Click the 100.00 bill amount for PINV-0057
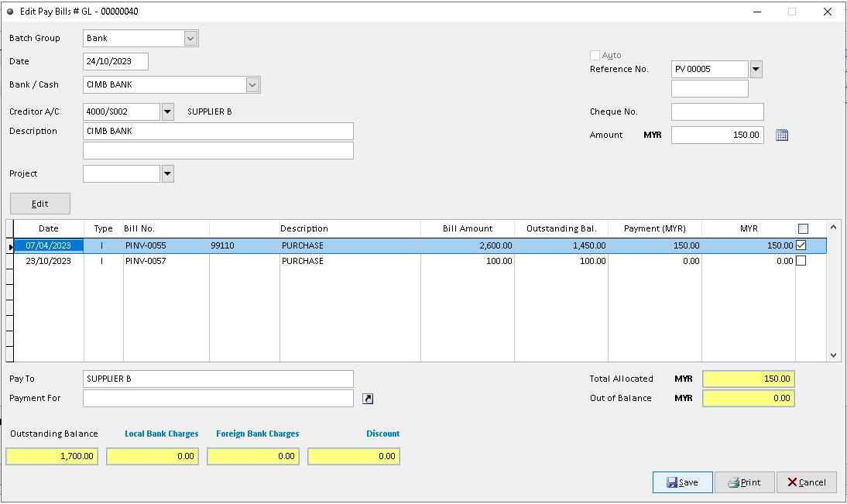This screenshot has width=847, height=504. coord(468,262)
